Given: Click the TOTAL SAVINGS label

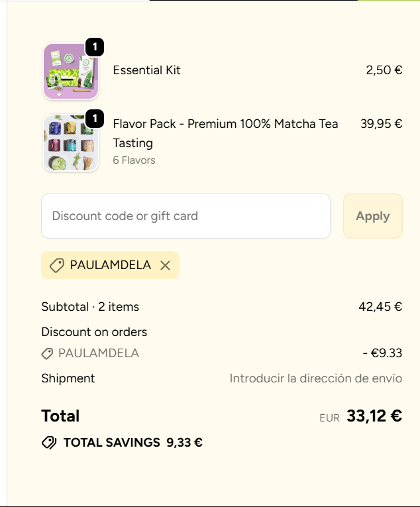Looking at the screenshot, I should [112, 443].
